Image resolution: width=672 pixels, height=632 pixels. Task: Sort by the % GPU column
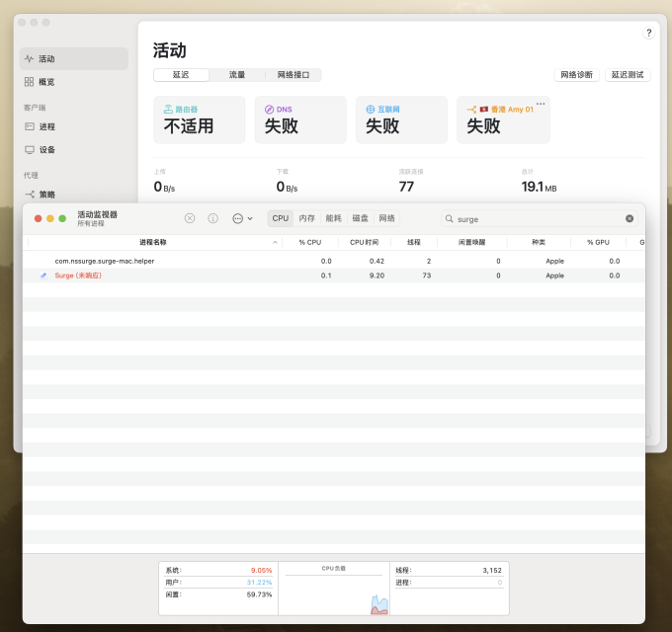598,242
